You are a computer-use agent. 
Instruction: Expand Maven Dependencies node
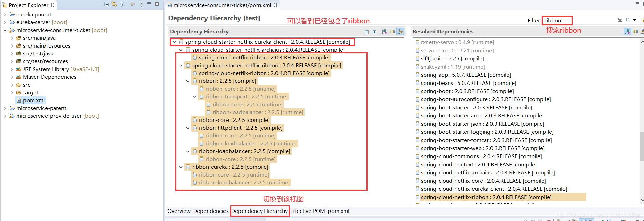click(x=12, y=77)
